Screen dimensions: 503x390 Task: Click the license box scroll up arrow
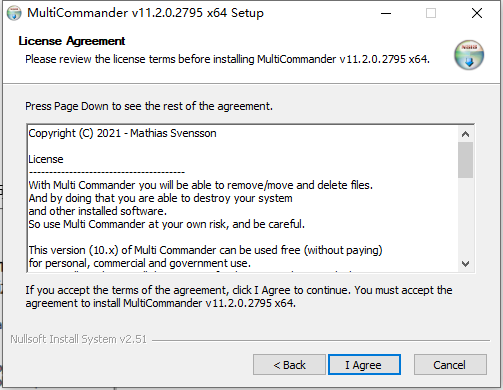[465, 134]
